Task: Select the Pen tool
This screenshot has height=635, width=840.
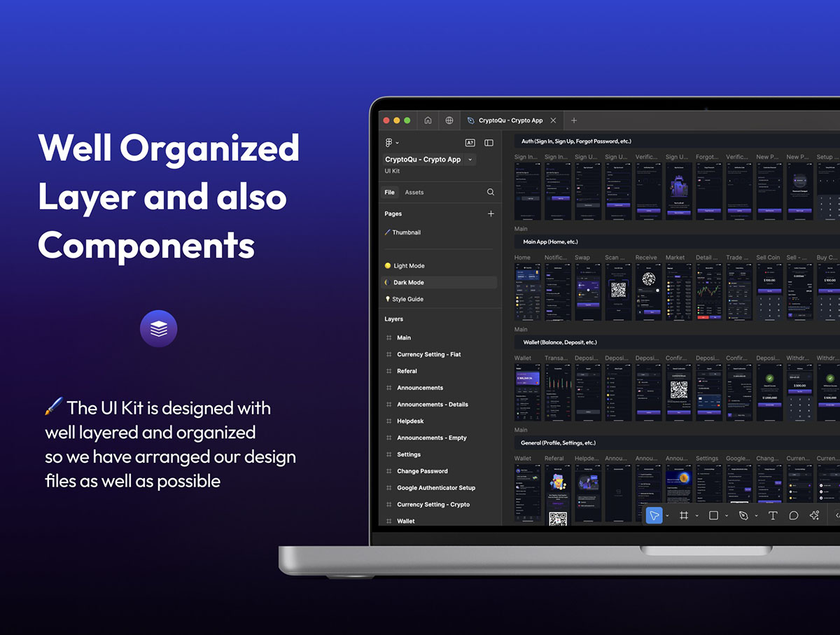Action: (743, 515)
